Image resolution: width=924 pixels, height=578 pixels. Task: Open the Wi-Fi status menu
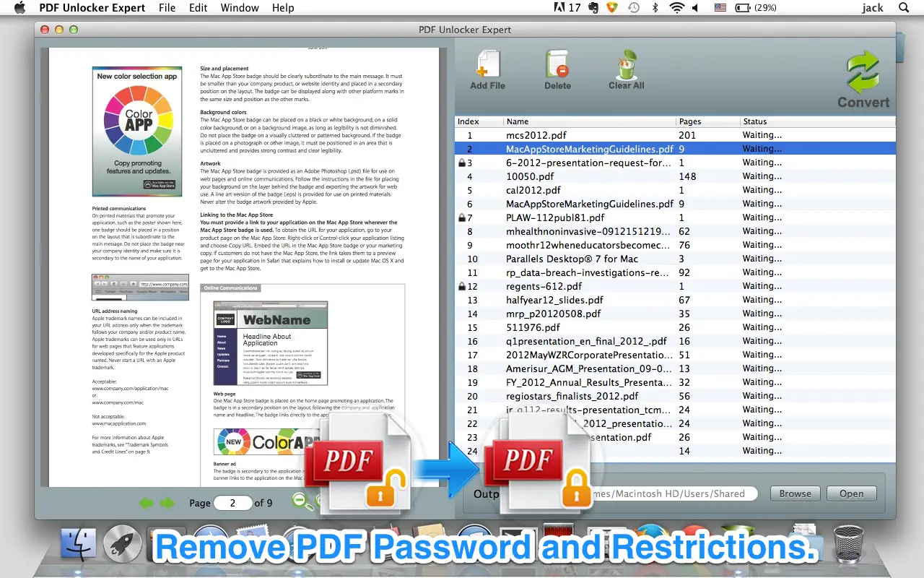pyautogui.click(x=676, y=8)
